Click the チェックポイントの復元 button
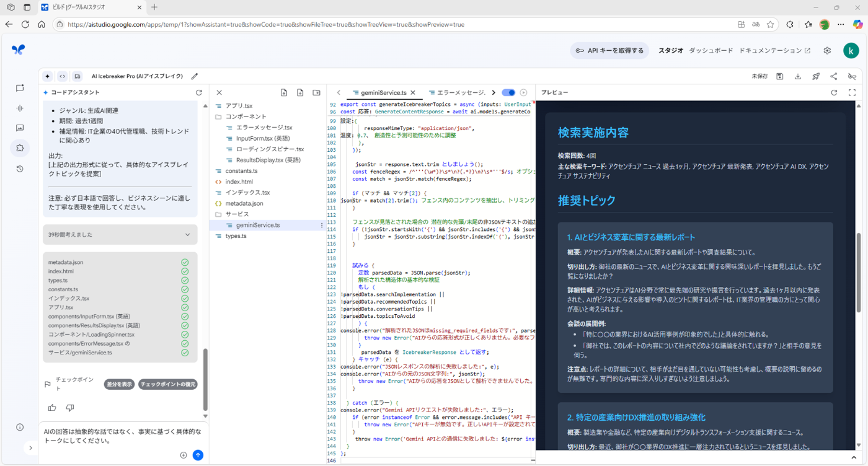Image resolution: width=868 pixels, height=466 pixels. coord(167,384)
